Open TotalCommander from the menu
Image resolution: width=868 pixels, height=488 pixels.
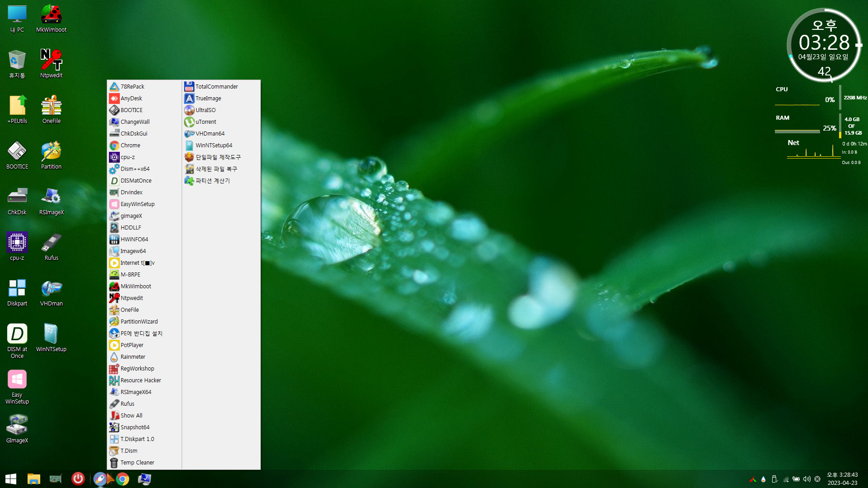pyautogui.click(x=221, y=86)
